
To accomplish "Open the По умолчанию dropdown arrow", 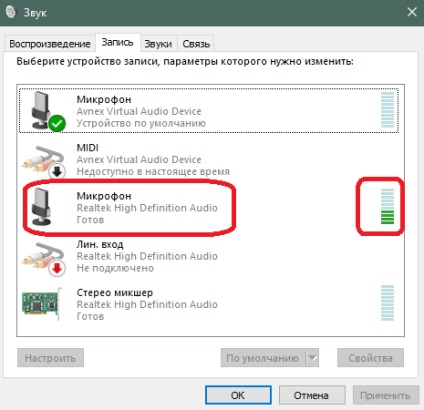I will 312,358.
